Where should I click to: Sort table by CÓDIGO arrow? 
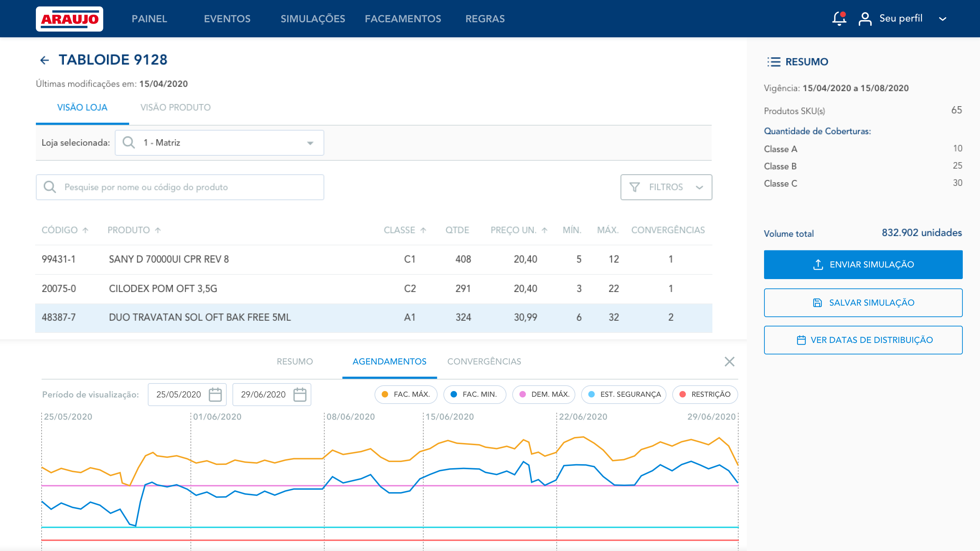(x=85, y=230)
